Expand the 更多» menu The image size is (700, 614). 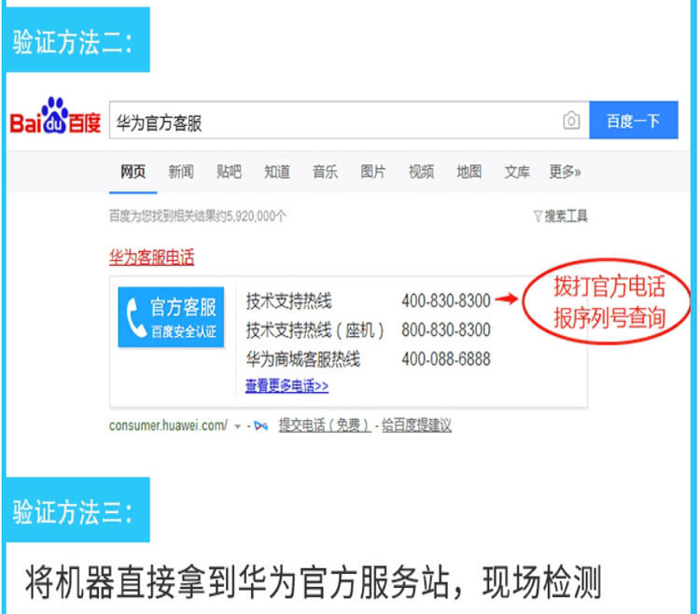pos(565,172)
